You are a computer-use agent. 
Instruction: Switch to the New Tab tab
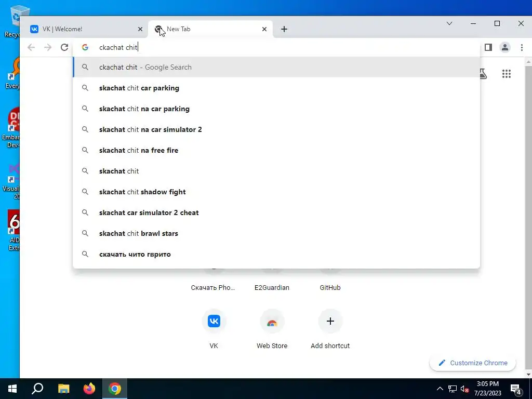pos(210,29)
